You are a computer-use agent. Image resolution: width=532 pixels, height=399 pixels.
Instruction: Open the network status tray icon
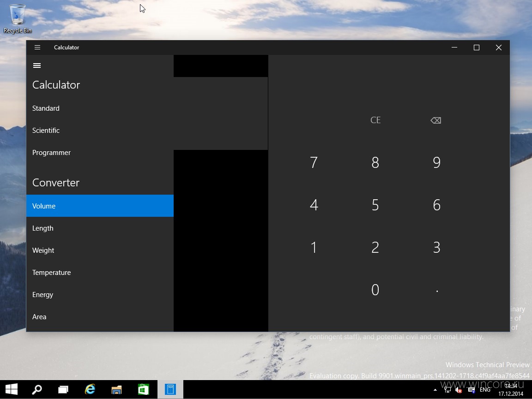pyautogui.click(x=447, y=390)
